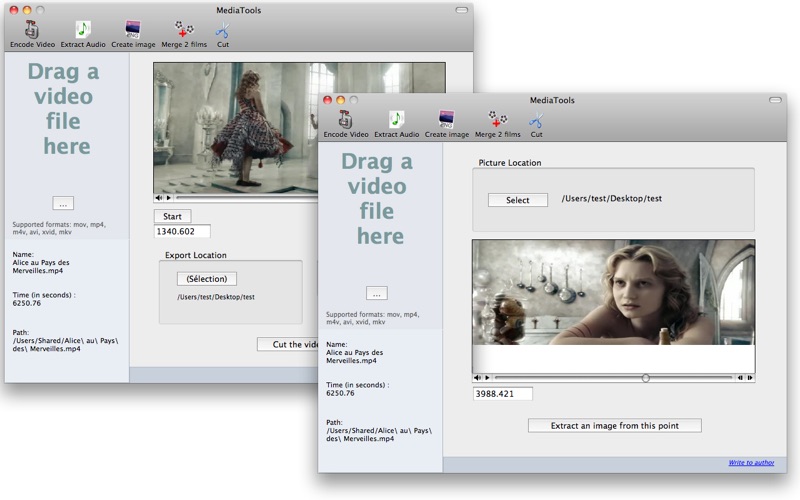This screenshot has height=500, width=800.
Task: Open the Cut tool in the back window
Action: click(x=222, y=34)
